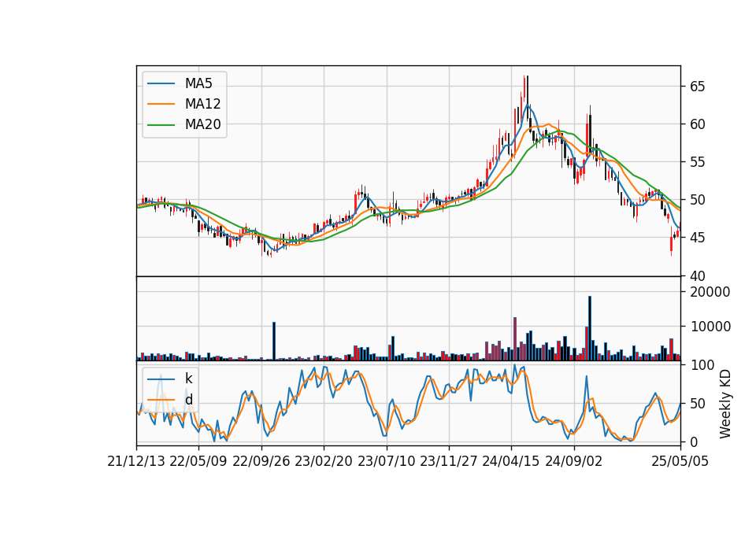Click the 21/12/13 date tick label

(136, 461)
